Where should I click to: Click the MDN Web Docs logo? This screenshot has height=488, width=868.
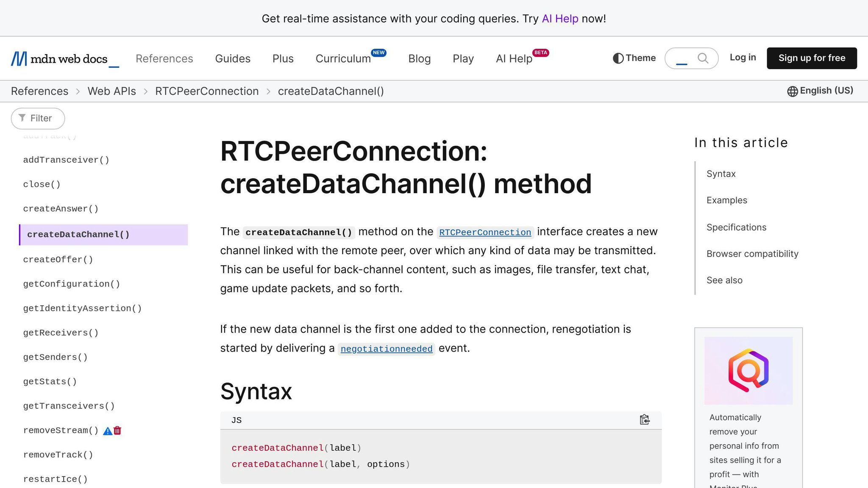click(64, 58)
